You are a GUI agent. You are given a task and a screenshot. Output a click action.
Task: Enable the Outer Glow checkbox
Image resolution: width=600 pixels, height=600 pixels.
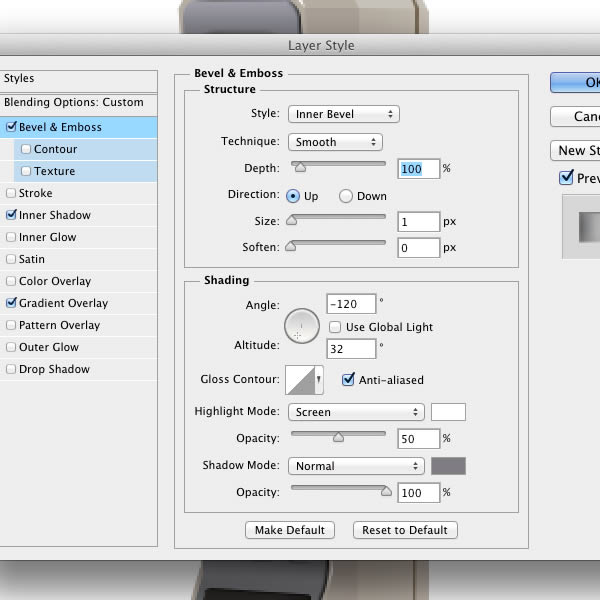coord(11,347)
